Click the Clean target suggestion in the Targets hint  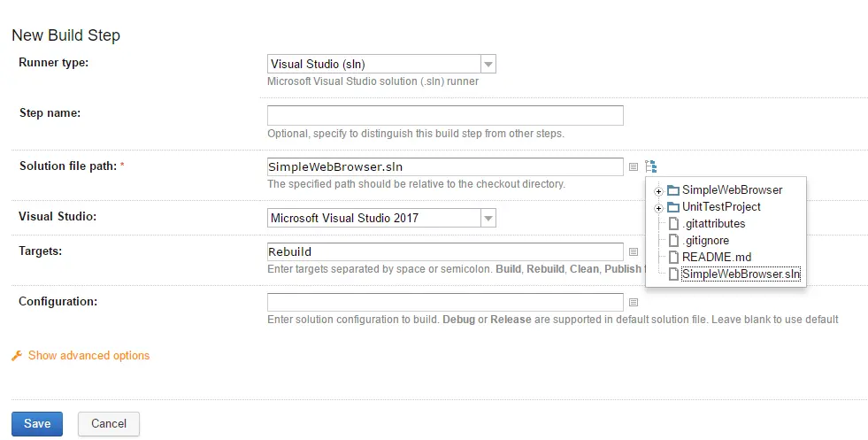tap(584, 269)
